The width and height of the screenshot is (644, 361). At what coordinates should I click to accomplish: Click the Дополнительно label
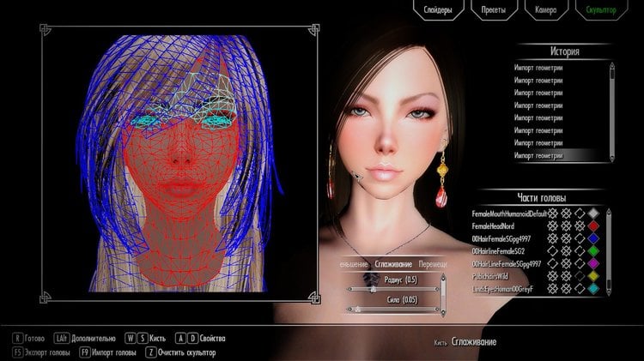[94, 339]
